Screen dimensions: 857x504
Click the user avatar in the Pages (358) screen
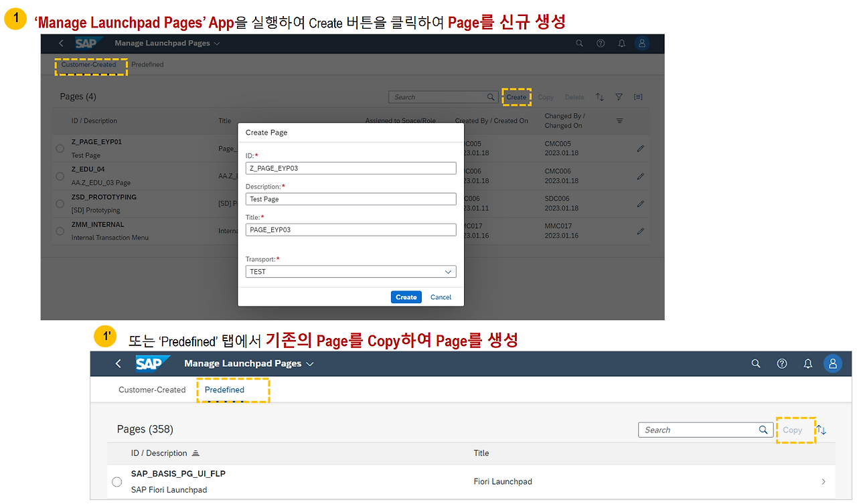833,363
